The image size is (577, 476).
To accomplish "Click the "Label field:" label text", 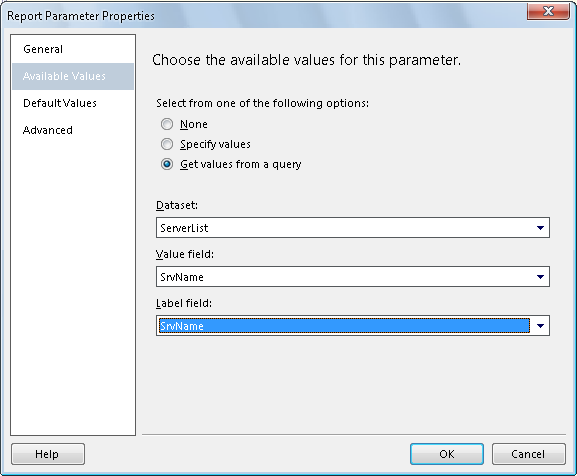I will [x=184, y=303].
